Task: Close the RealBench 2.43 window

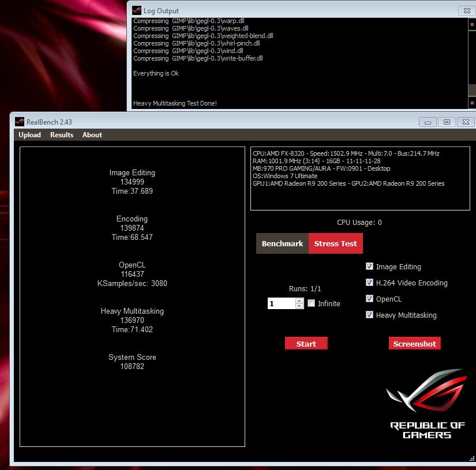Action: pyautogui.click(x=466, y=122)
